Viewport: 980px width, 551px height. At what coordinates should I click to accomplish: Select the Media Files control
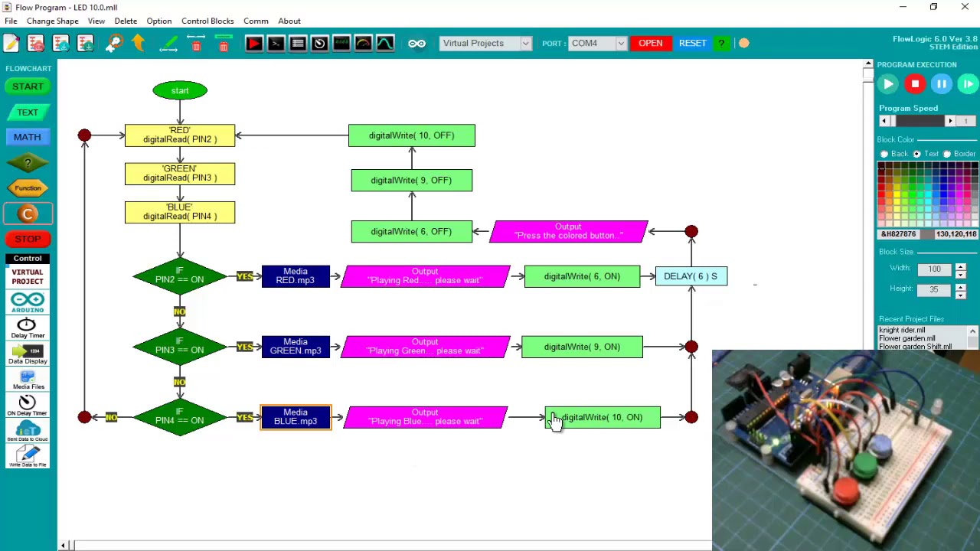pyautogui.click(x=28, y=380)
